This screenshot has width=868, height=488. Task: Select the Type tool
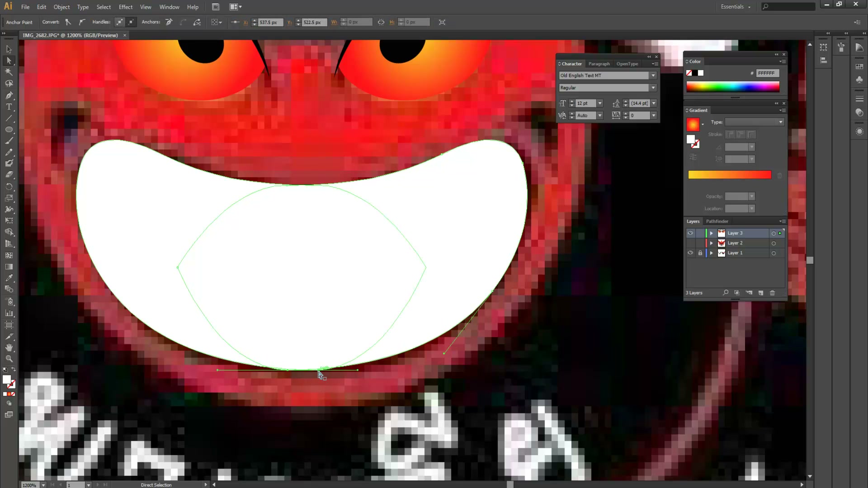9,107
